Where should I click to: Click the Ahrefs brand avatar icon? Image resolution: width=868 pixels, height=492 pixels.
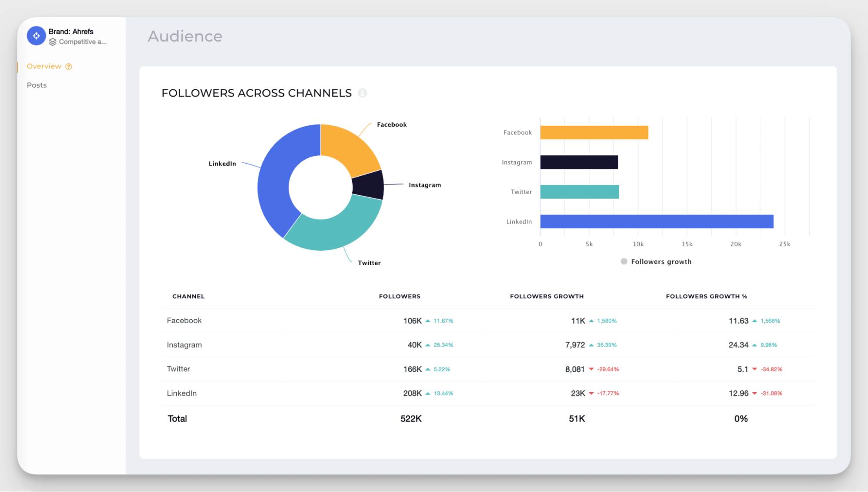(x=36, y=36)
